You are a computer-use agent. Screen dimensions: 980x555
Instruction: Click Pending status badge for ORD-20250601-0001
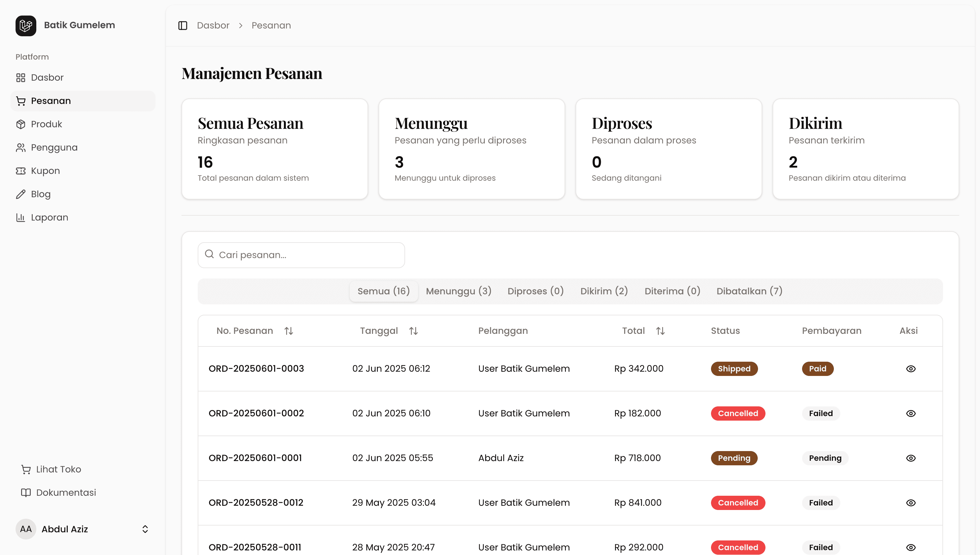coord(734,458)
